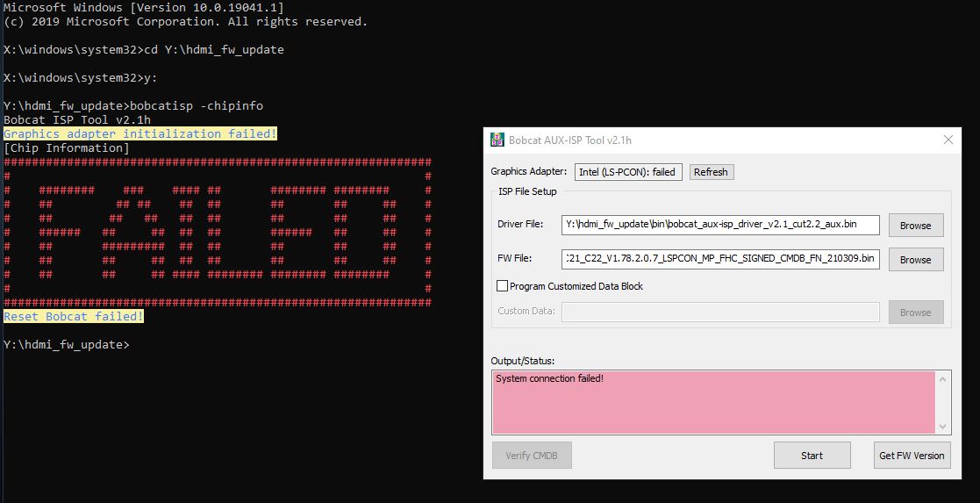Click the Output/Status scrollbar up arrow
The image size is (980, 503).
tap(942, 379)
